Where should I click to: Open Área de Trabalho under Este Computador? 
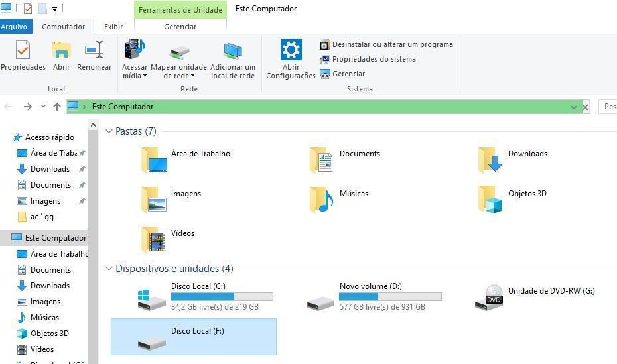52,254
